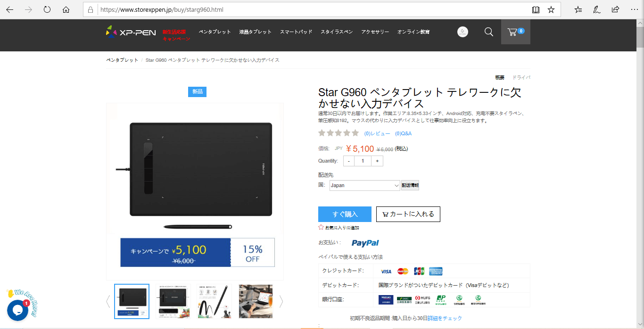Open the shopping cart icon
644x329 pixels.
pyautogui.click(x=515, y=32)
